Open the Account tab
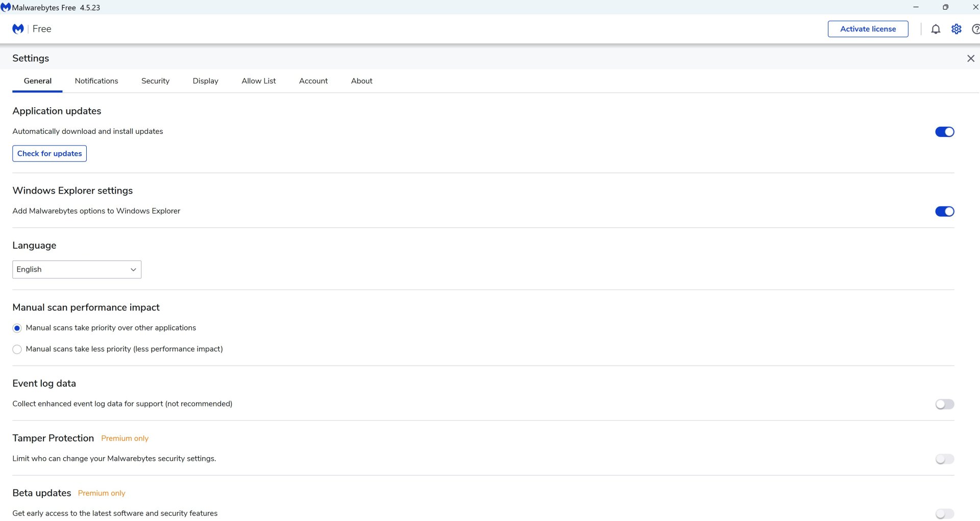The height and width of the screenshot is (521, 980). 313,81
